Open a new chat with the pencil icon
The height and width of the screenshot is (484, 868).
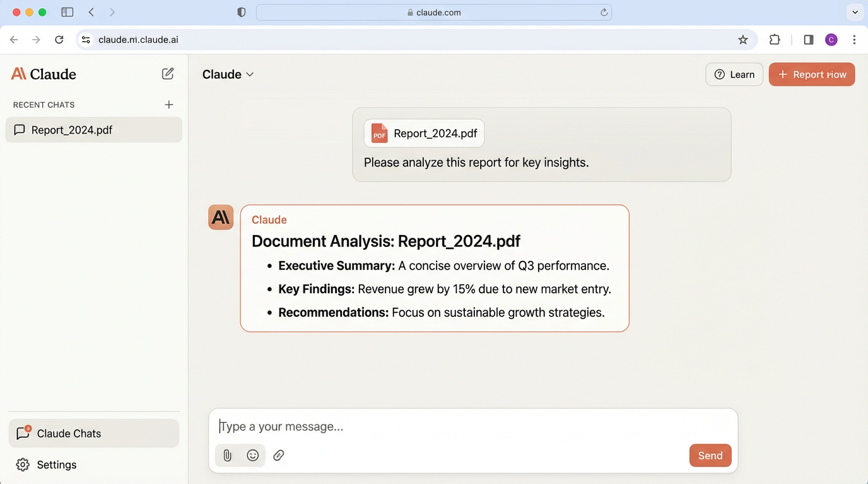[x=167, y=73]
